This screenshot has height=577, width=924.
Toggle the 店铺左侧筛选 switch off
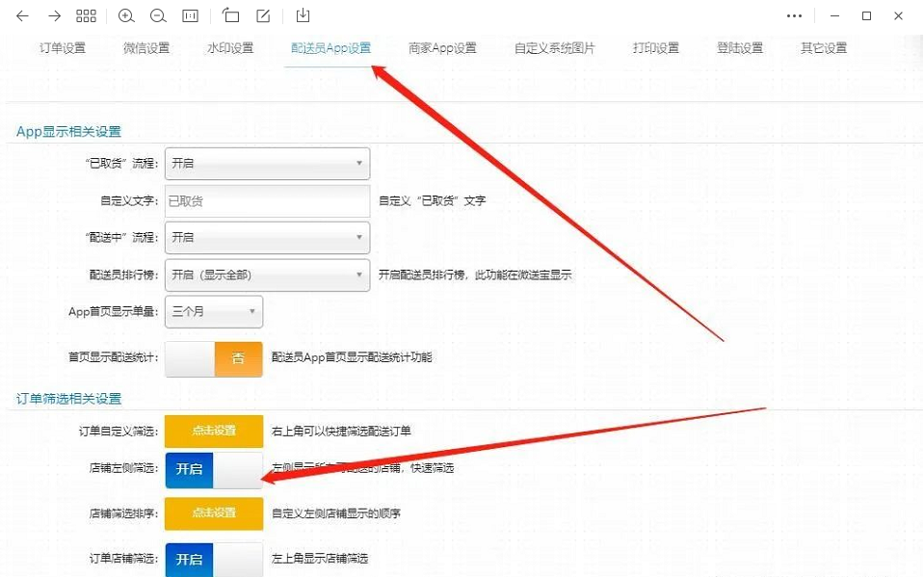pos(214,469)
